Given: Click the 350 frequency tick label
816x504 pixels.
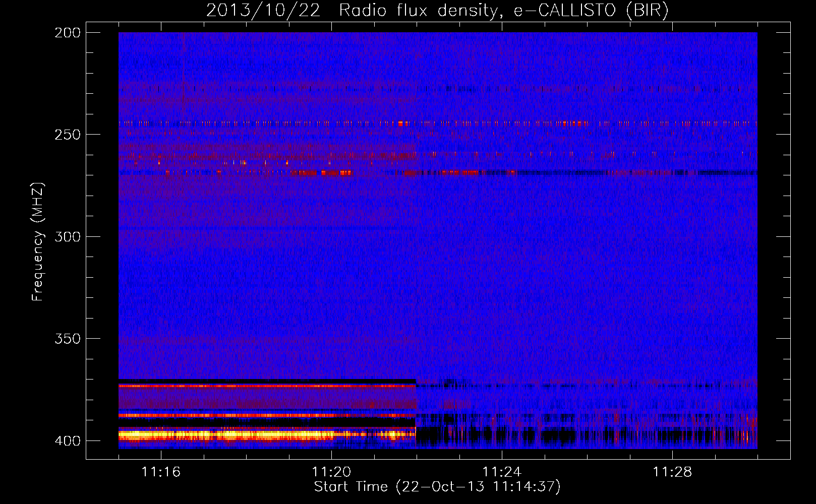Looking at the screenshot, I should pyautogui.click(x=68, y=339).
